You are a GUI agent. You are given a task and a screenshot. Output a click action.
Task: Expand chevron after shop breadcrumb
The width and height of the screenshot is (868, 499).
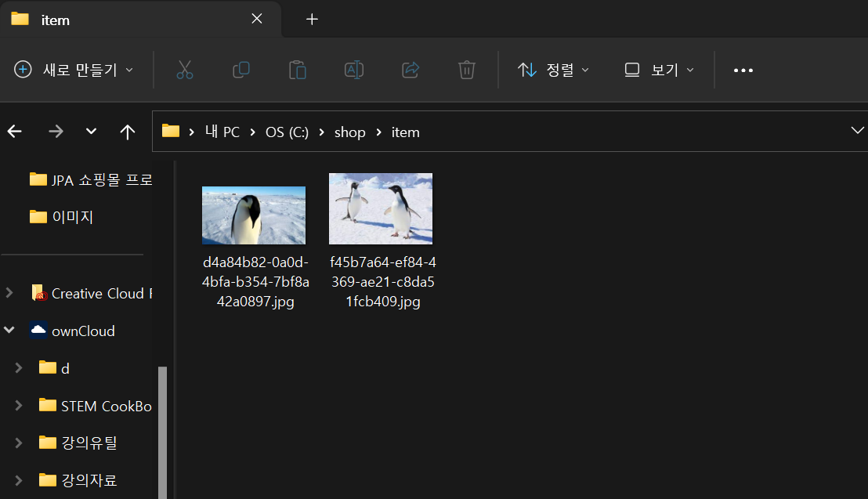(x=378, y=132)
